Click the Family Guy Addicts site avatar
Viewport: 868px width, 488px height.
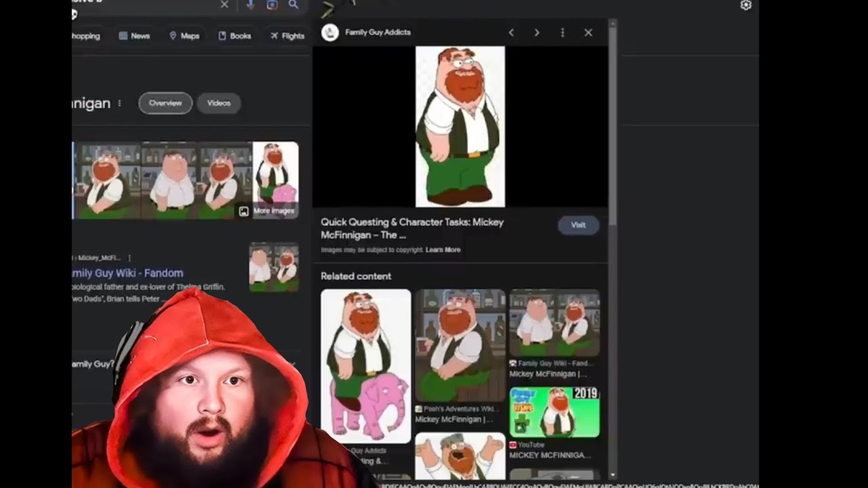[330, 33]
